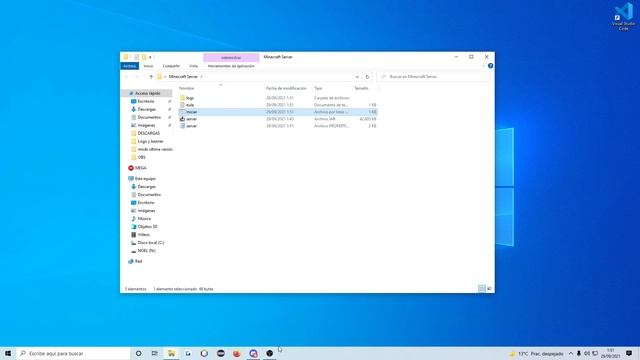
Task: Go up one folder level
Action: [151, 77]
